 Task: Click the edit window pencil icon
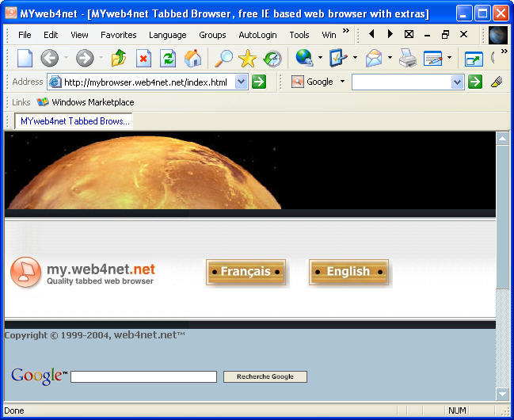click(x=432, y=59)
